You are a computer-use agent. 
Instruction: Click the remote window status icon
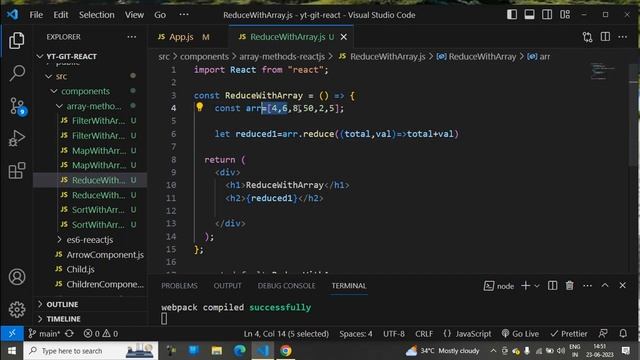click(12, 333)
